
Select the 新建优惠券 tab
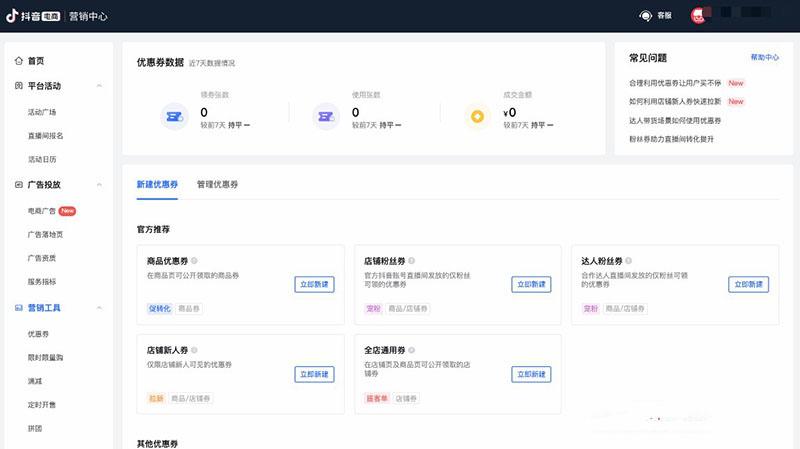157,185
